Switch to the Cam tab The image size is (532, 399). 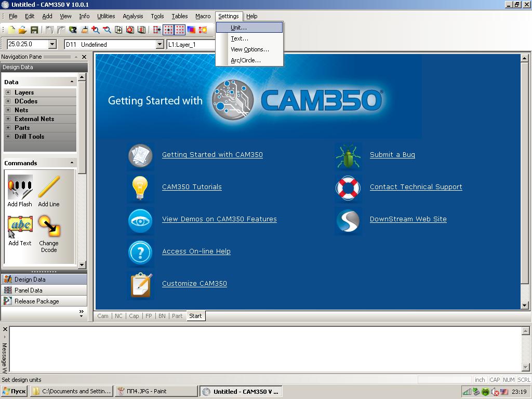click(x=103, y=316)
